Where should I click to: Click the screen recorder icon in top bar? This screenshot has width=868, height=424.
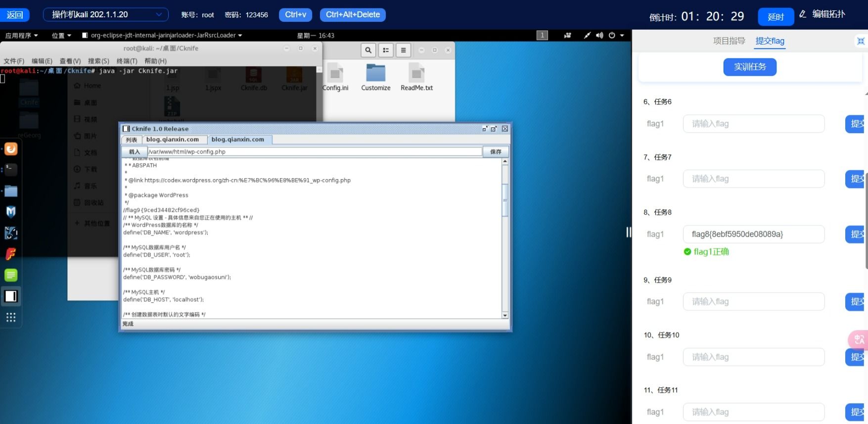(x=567, y=35)
